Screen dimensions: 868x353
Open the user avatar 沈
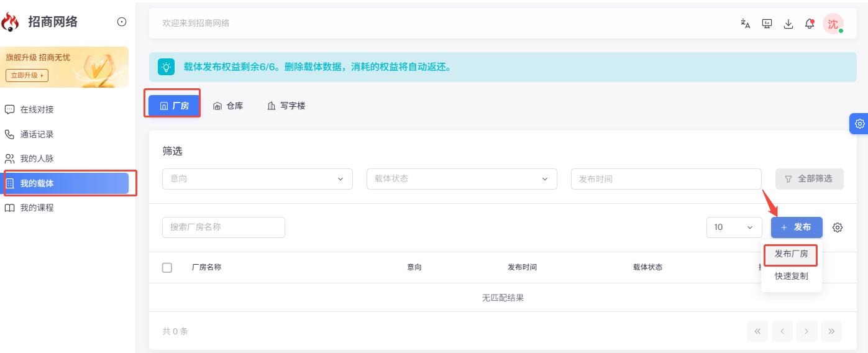(x=833, y=24)
